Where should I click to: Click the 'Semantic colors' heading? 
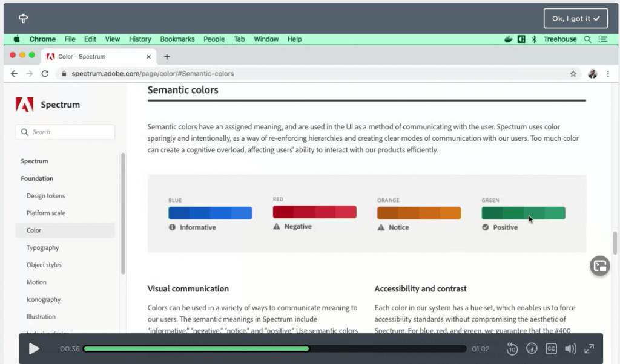[x=183, y=90]
